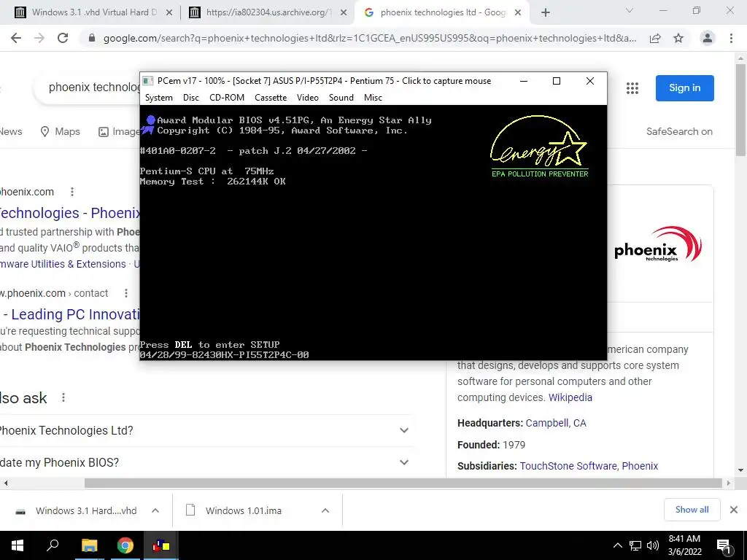Close the Google search tab
This screenshot has height=560, width=747.
coord(518,13)
